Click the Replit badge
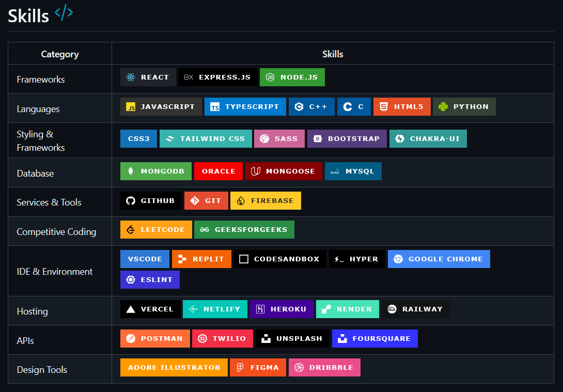This screenshot has height=392, width=563. coord(201,259)
